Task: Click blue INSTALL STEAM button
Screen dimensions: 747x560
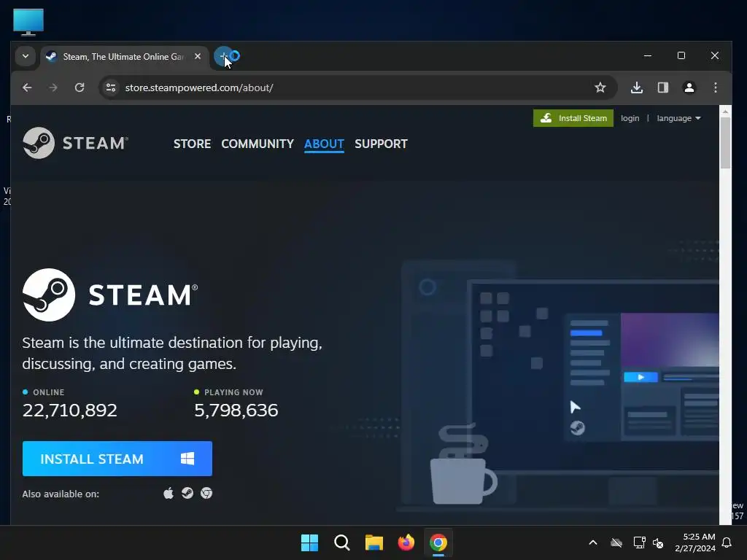Action: point(117,459)
